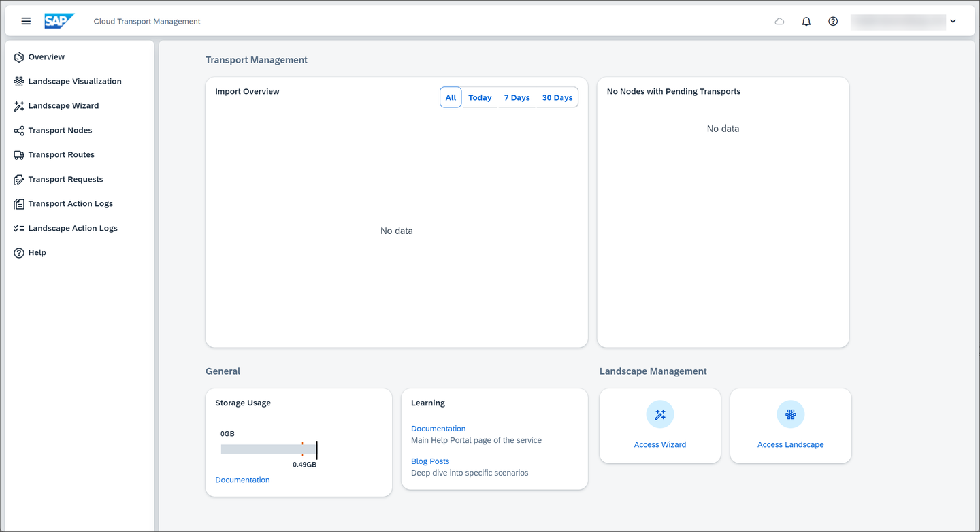Click the Learning card title
The image size is (980, 532).
pyautogui.click(x=428, y=403)
